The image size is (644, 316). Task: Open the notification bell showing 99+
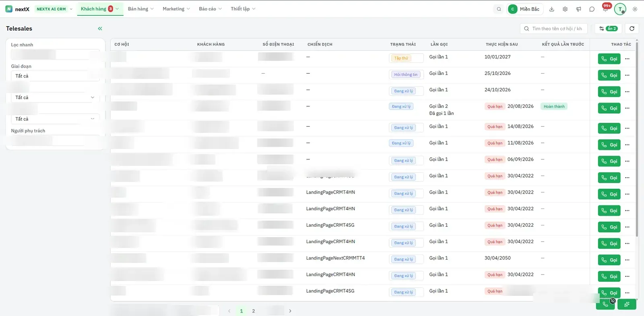pyautogui.click(x=605, y=8)
